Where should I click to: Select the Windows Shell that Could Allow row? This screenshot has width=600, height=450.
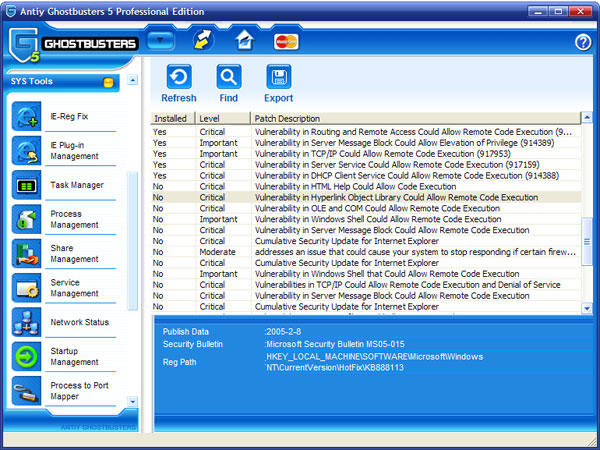(x=366, y=274)
